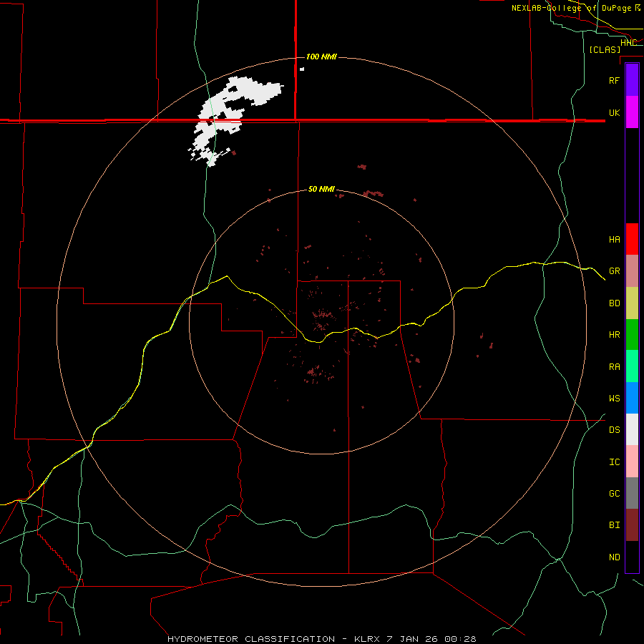
Task: Click the BI brown legend swatch
Action: (x=632, y=525)
